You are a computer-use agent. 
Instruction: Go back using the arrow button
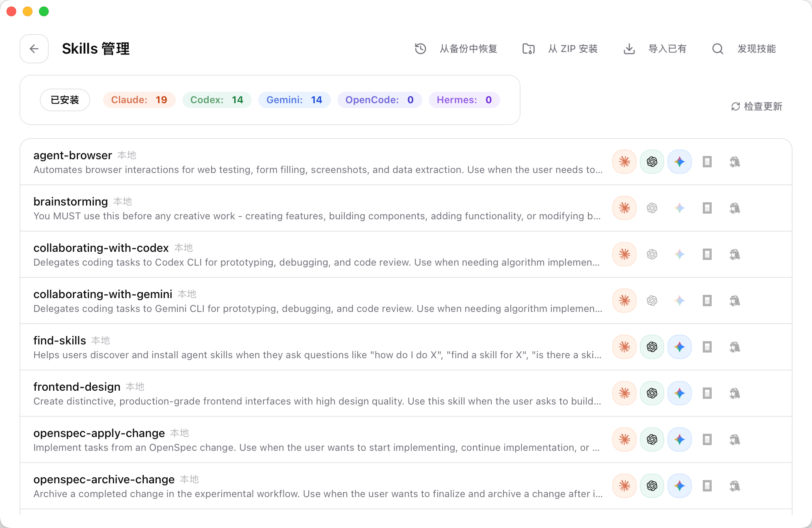pos(34,49)
